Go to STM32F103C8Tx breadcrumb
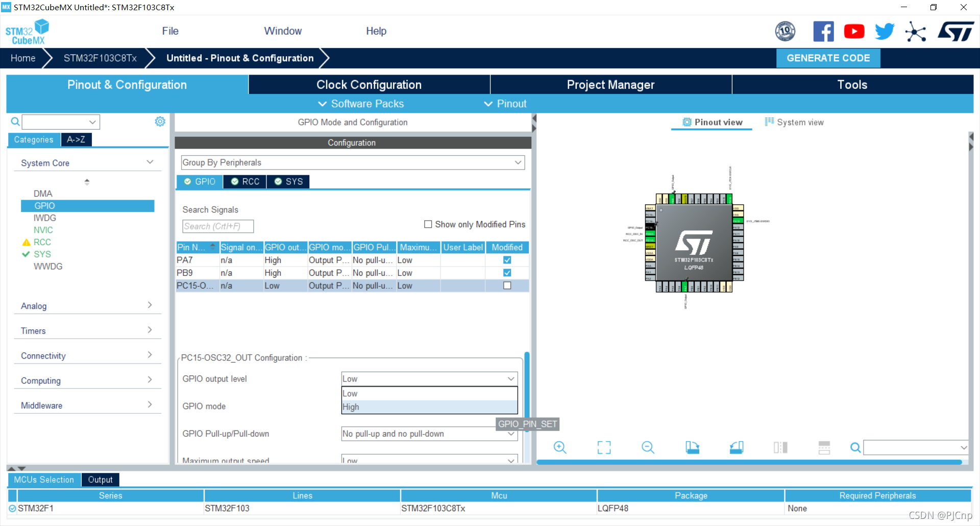980x526 pixels. click(x=100, y=58)
